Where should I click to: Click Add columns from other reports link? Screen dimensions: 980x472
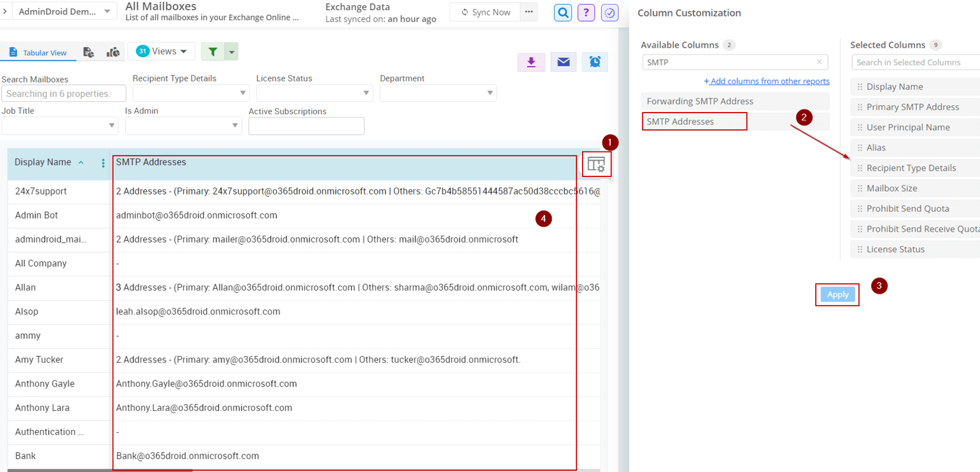pos(767,81)
